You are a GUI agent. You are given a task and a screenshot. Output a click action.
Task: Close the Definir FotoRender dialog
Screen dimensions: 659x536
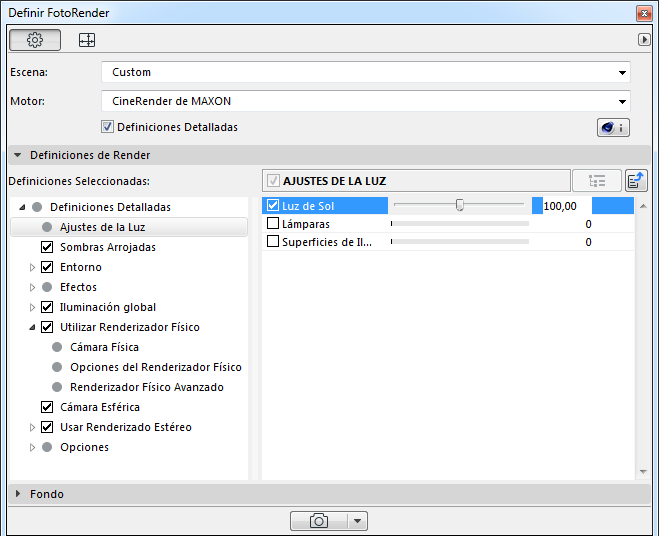[x=644, y=13]
